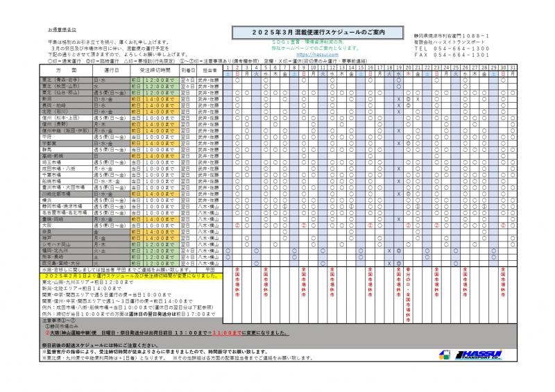Click day 20 in the calendar header
Image resolution: width=555 pixels, height=392 pixels.
(408, 67)
